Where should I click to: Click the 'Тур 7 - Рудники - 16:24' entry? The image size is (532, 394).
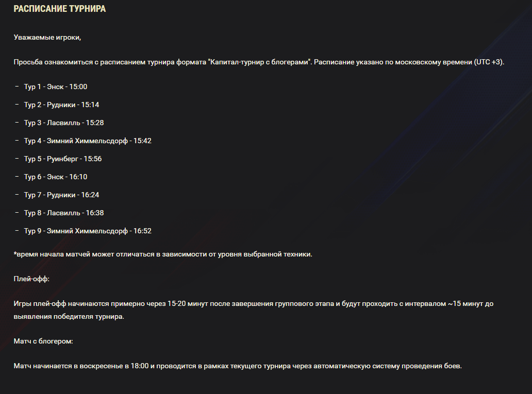point(61,195)
